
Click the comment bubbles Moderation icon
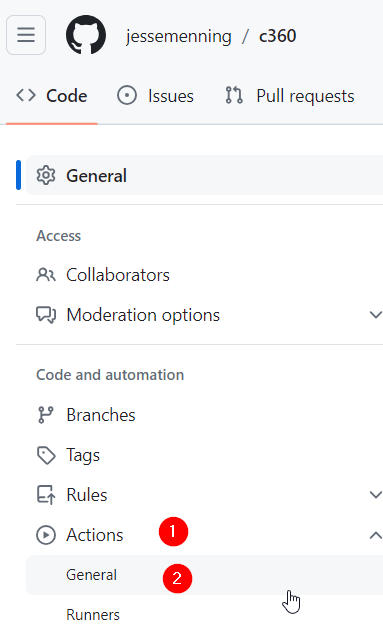46,315
